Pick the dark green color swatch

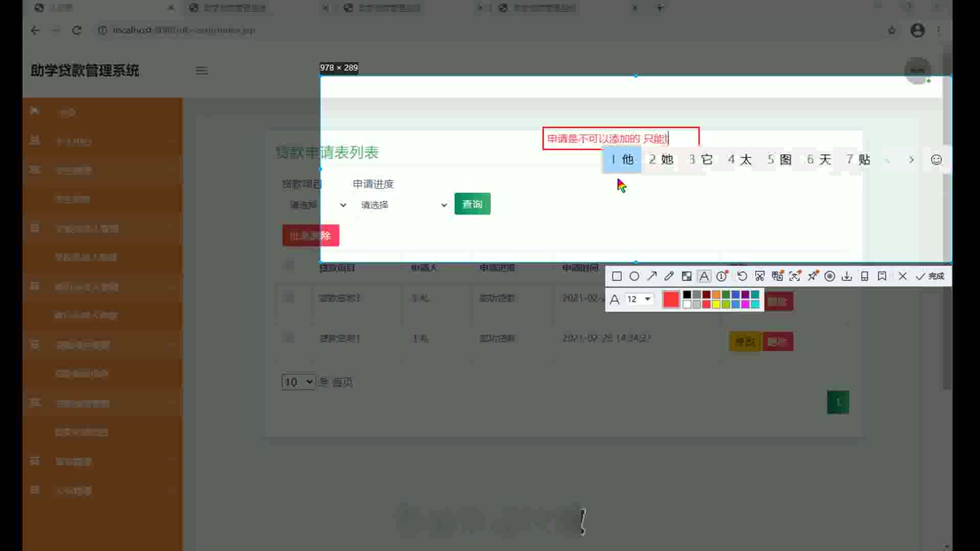point(726,294)
